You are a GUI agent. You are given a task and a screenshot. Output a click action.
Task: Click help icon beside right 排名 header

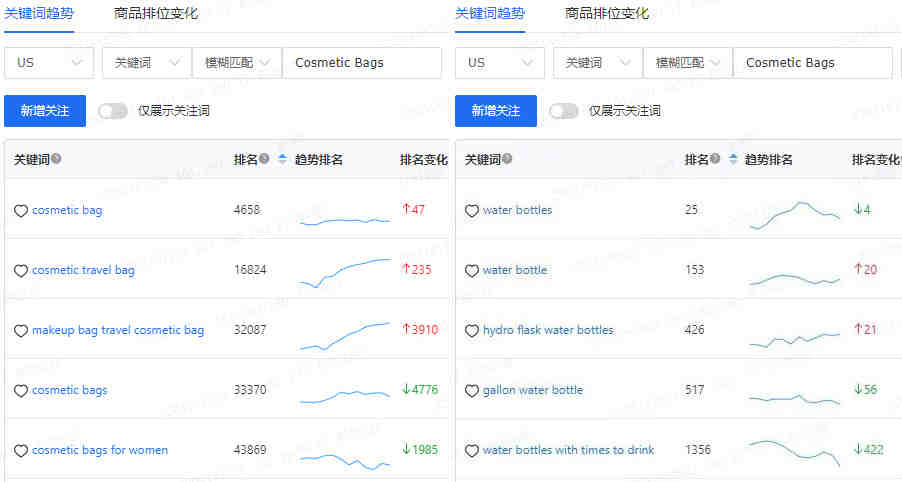coord(714,159)
